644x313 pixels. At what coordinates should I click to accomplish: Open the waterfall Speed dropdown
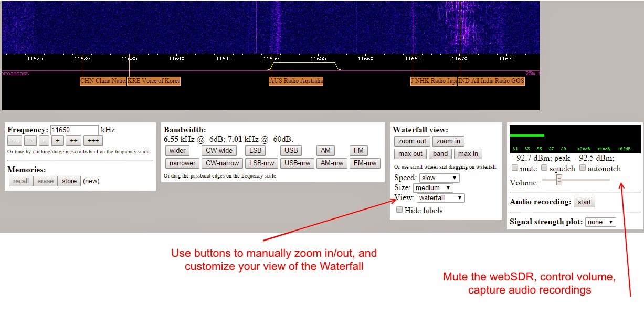[x=439, y=178]
